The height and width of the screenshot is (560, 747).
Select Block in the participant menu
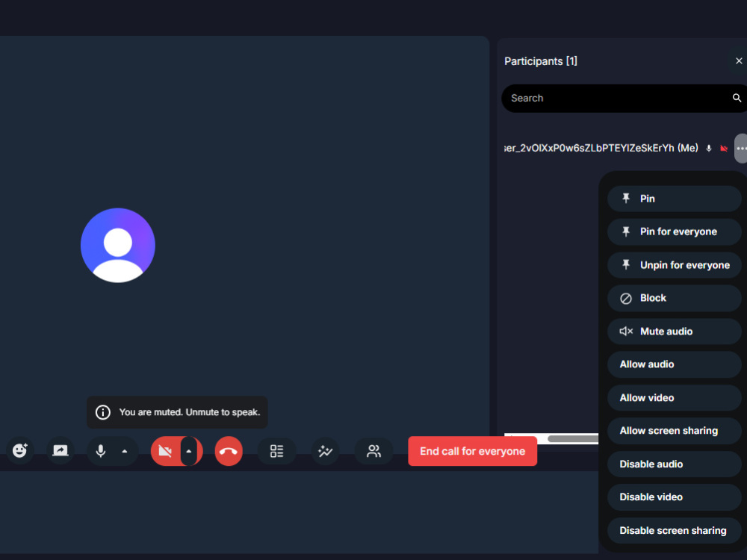coord(674,298)
